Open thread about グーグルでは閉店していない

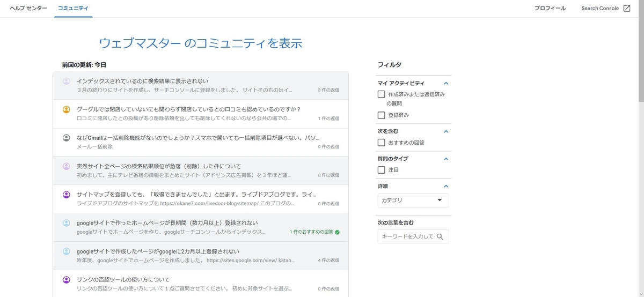point(201,114)
